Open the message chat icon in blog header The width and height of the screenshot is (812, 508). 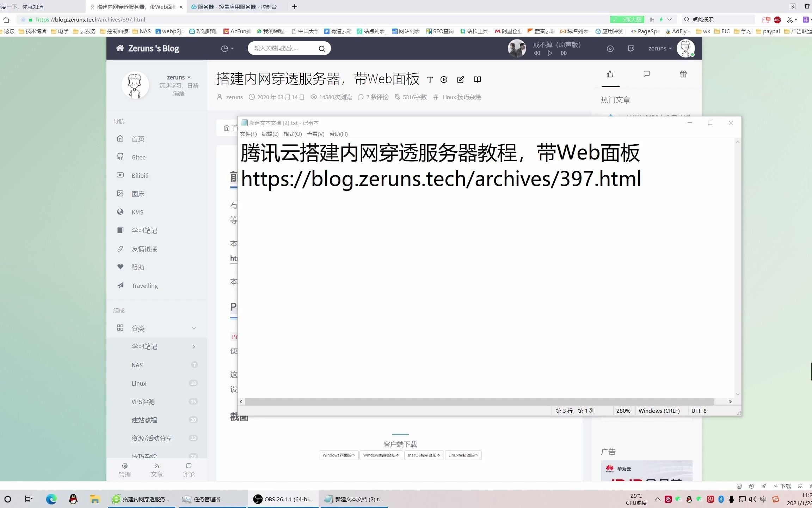click(x=631, y=48)
